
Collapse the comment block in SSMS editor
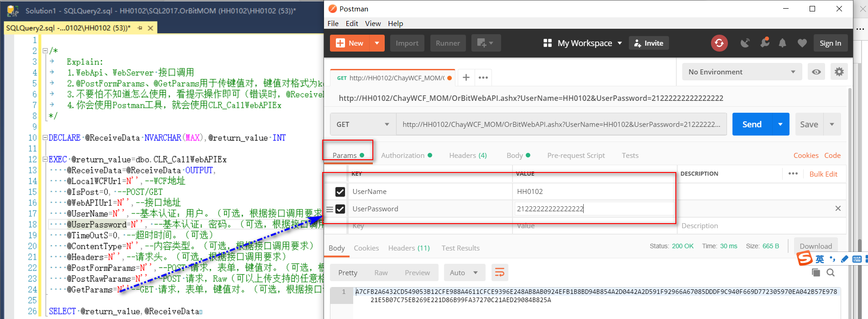tap(45, 51)
